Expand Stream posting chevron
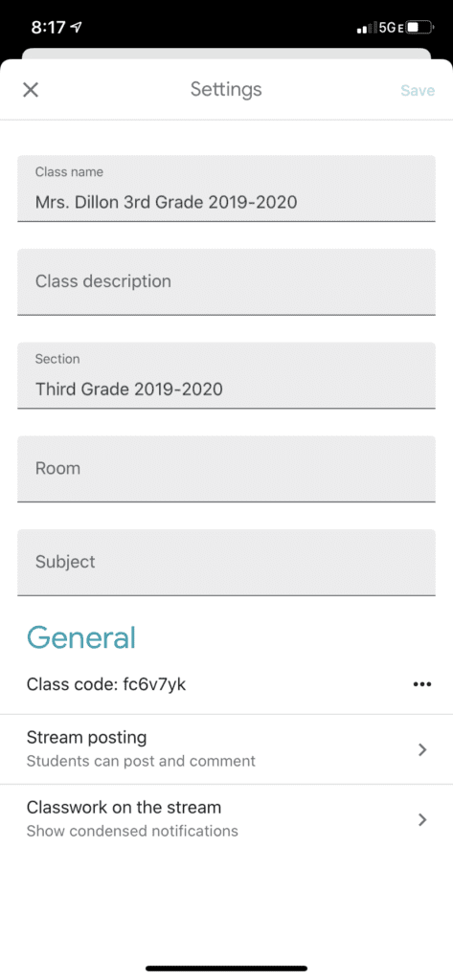 click(x=422, y=749)
